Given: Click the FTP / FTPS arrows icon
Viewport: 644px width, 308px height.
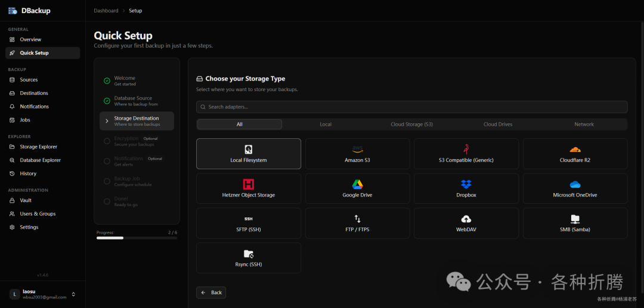Looking at the screenshot, I should point(357,219).
